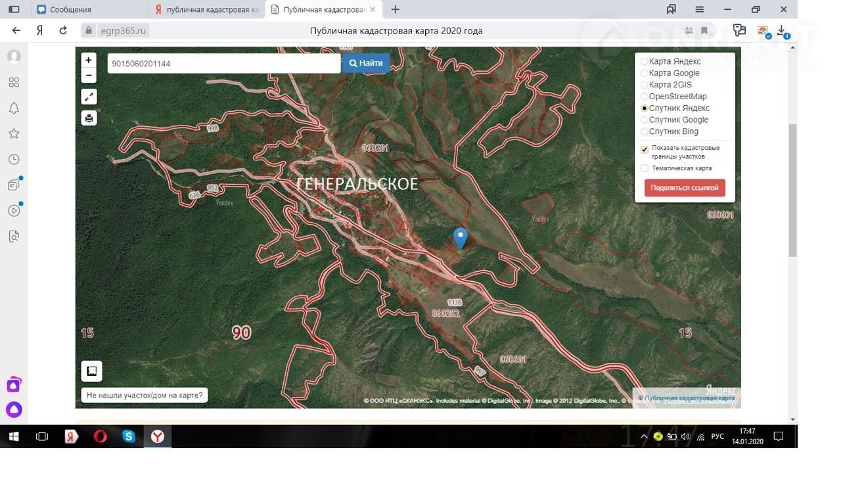Open Skype from the Windows taskbar
The image size is (841, 504).
129,436
